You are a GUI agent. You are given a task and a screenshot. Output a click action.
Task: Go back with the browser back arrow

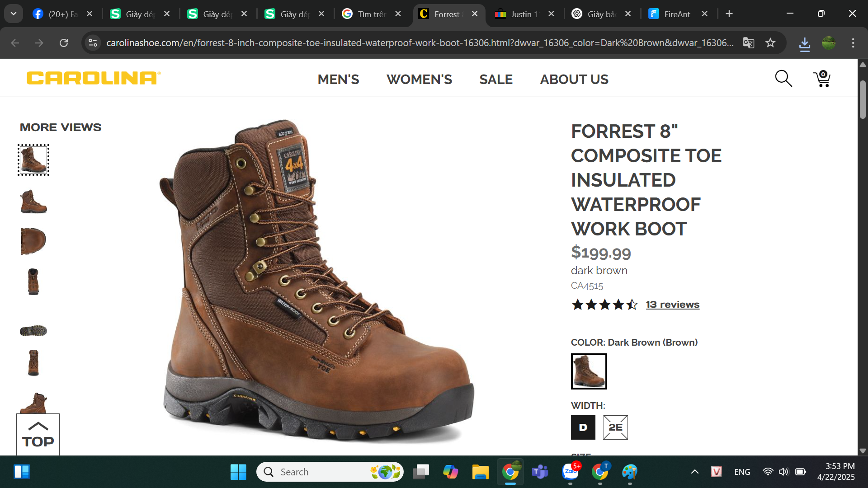tap(15, 43)
